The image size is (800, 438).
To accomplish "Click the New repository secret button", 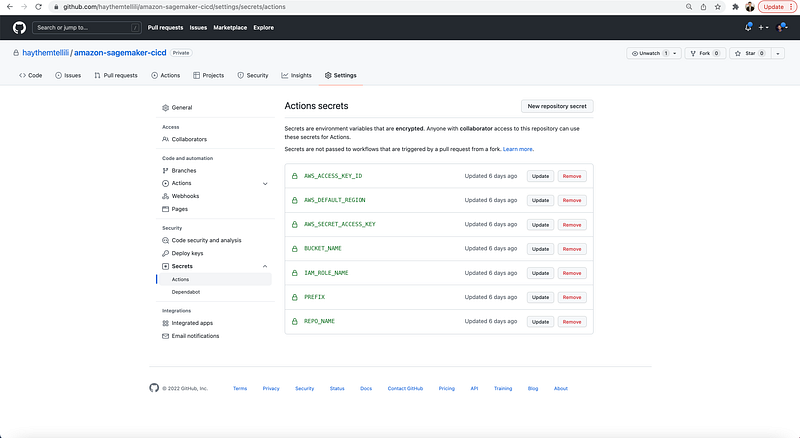I will (557, 106).
